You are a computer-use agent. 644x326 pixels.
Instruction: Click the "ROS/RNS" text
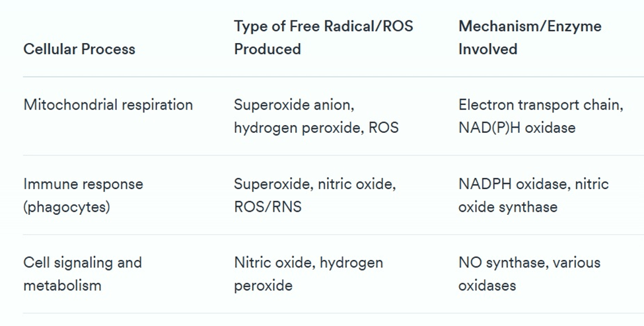point(268,207)
